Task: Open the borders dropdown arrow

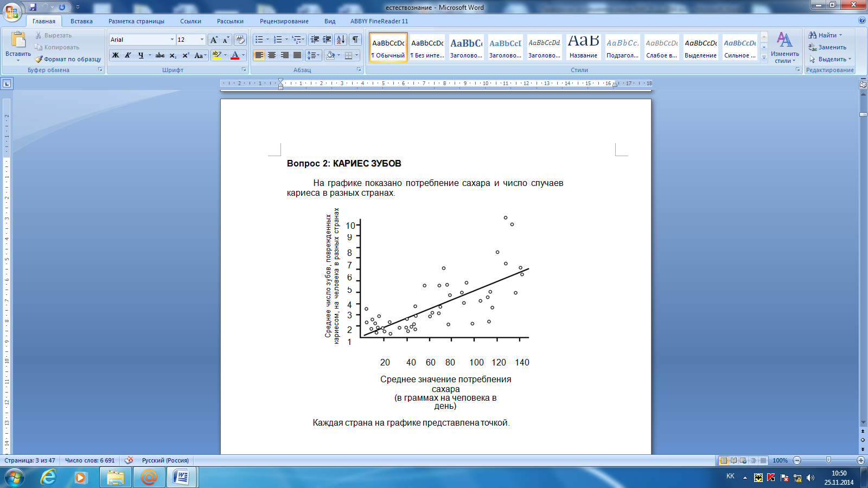Action: tap(356, 55)
